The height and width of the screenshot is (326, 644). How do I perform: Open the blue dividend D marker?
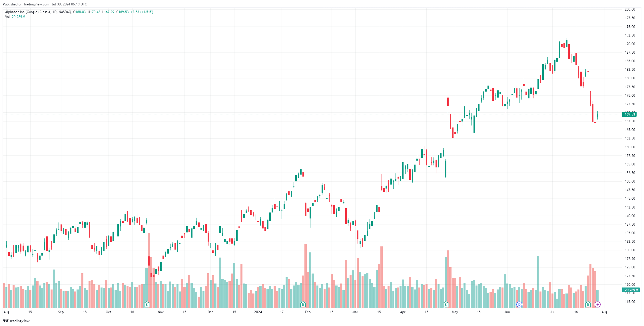click(519, 304)
